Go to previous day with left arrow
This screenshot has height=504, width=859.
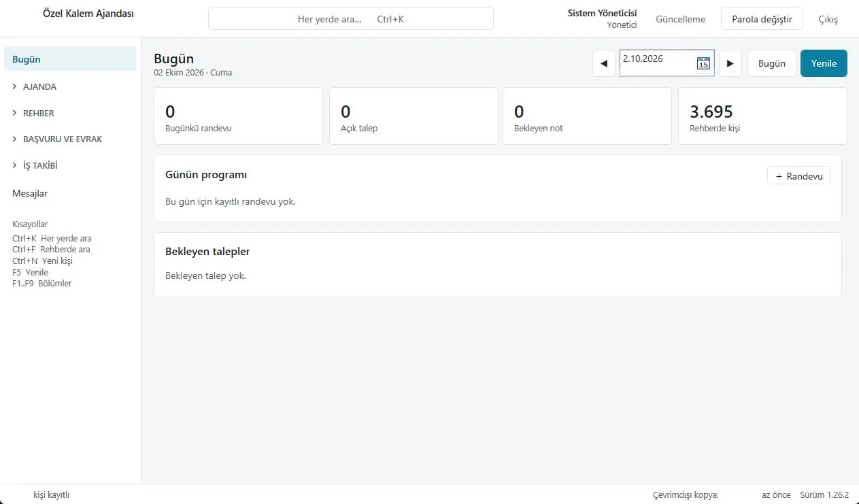point(604,63)
